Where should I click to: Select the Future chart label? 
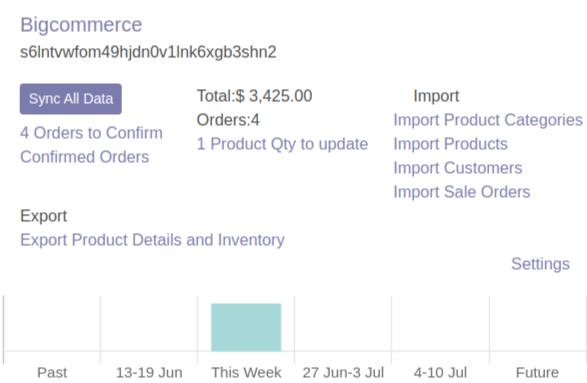click(537, 373)
